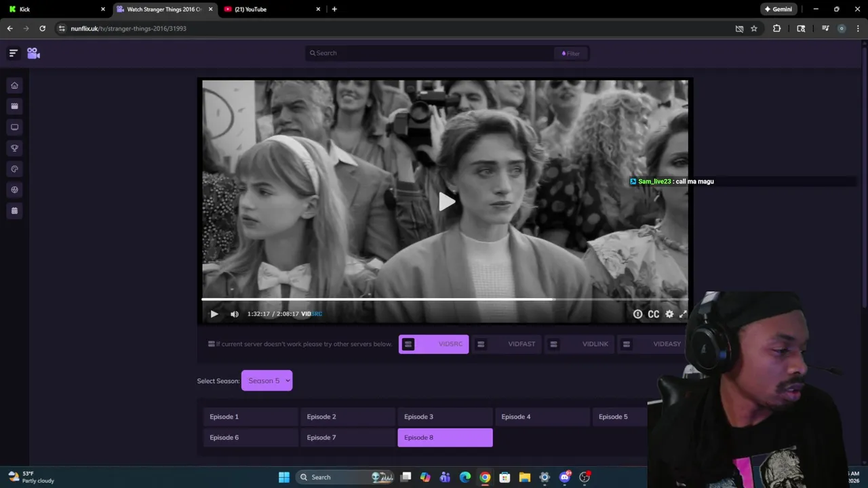868x488 pixels.
Task: Toggle closed captions CC
Action: tap(654, 314)
